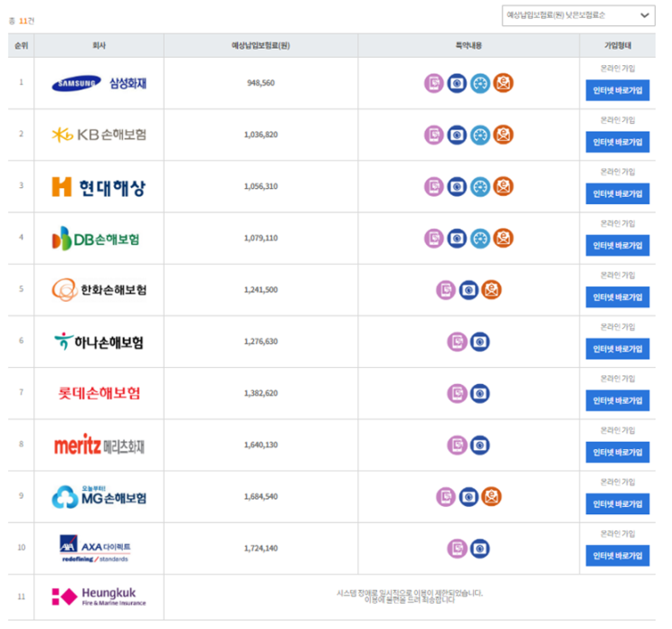672x629 pixels.
Task: Click the purple icon in MG손해보험 row
Action: [x=446, y=497]
